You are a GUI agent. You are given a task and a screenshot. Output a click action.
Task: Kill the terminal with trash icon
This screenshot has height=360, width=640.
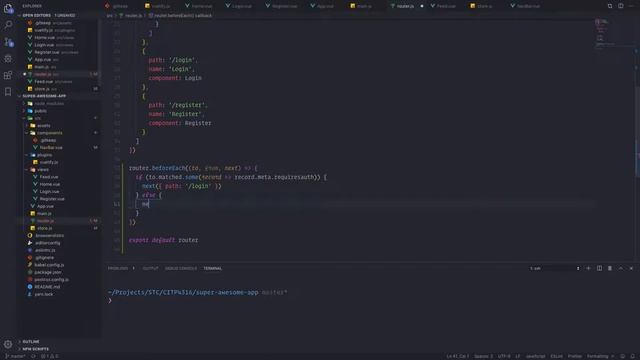[610, 268]
